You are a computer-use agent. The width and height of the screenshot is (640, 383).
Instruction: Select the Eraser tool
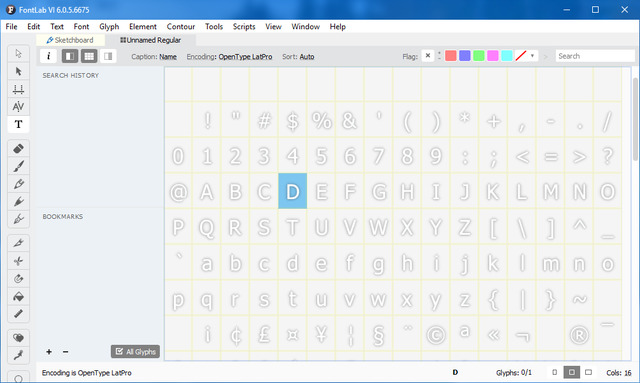(x=18, y=149)
